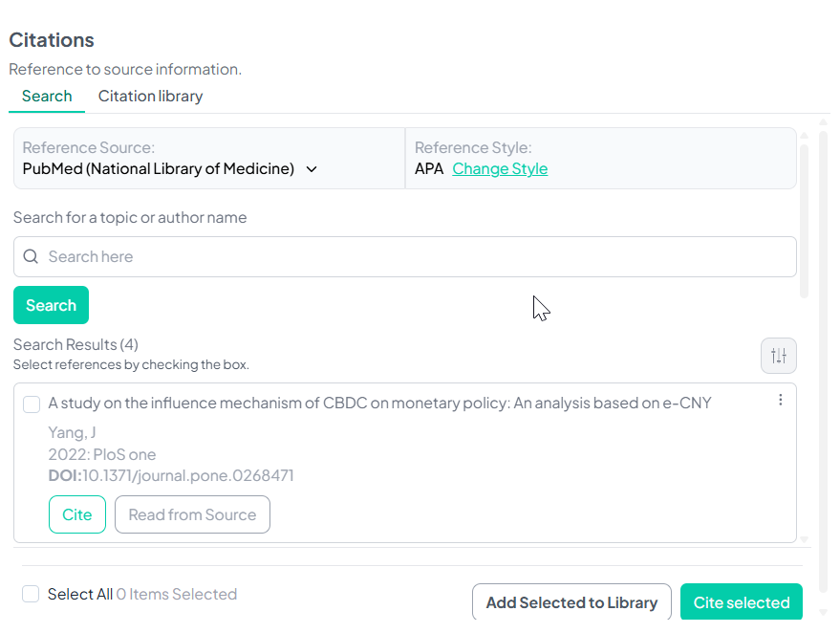The image size is (840, 633).
Task: Click the filter sliders icon beside Search Results
Action: point(779,356)
